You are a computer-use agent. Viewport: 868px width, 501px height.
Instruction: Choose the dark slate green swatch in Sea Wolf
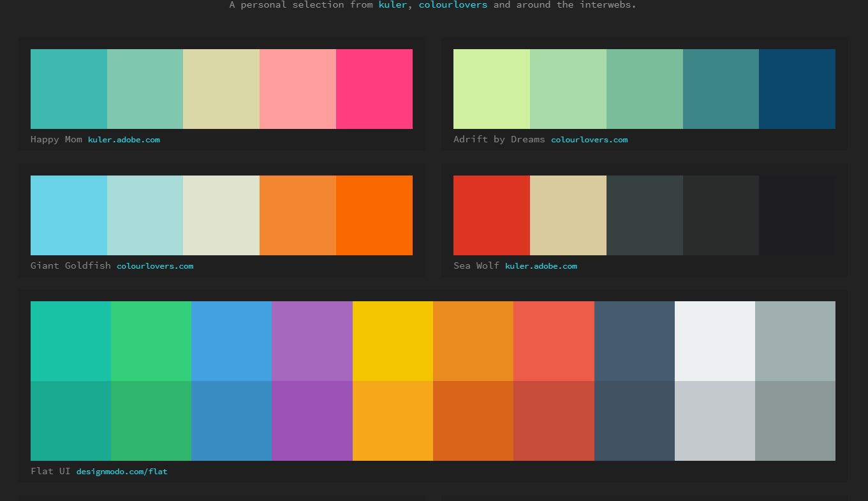645,215
